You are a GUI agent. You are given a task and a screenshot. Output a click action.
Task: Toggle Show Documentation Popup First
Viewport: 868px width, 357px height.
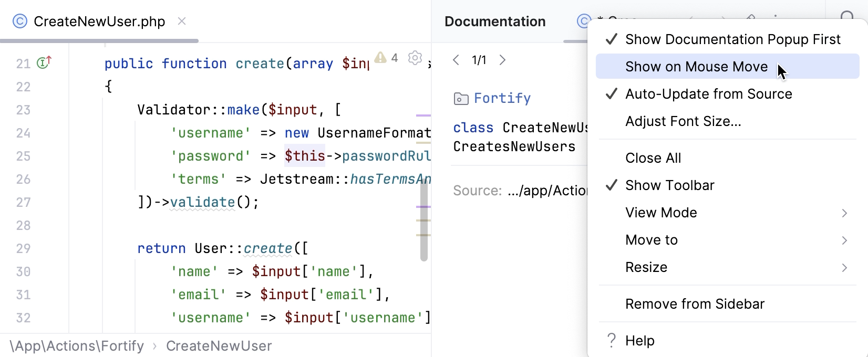click(728, 39)
